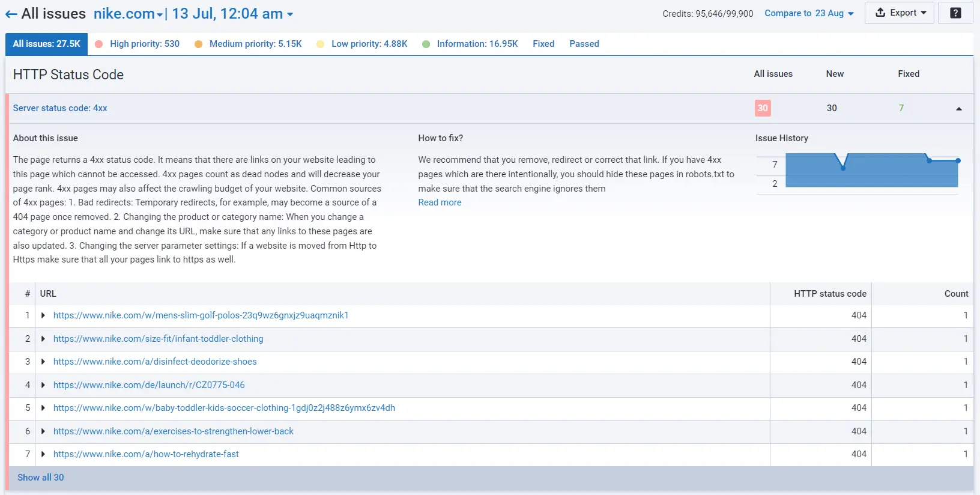Open the disinfect-deodorize-shoes URL link
The height and width of the screenshot is (495, 980).
tap(155, 362)
